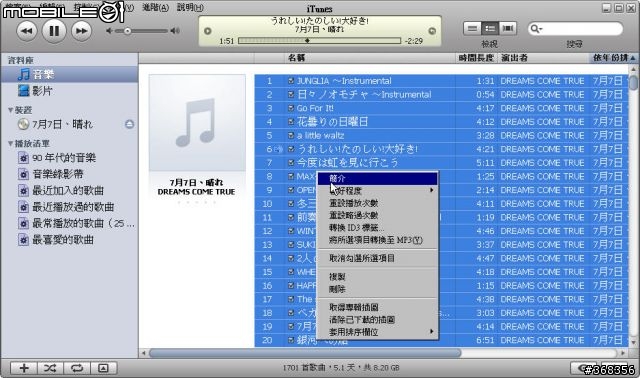Click the low volume speaker icon
Image resolution: width=640 pixels, height=378 pixels.
[x=109, y=31]
